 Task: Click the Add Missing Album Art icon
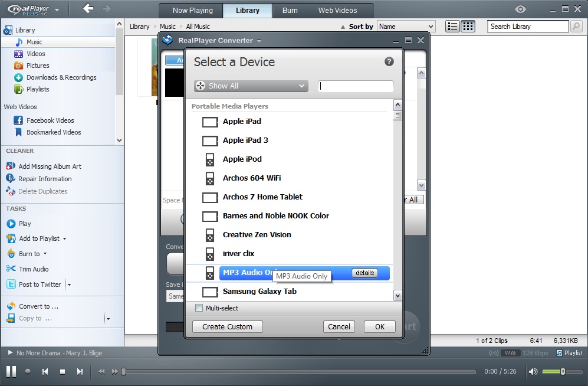(11, 166)
